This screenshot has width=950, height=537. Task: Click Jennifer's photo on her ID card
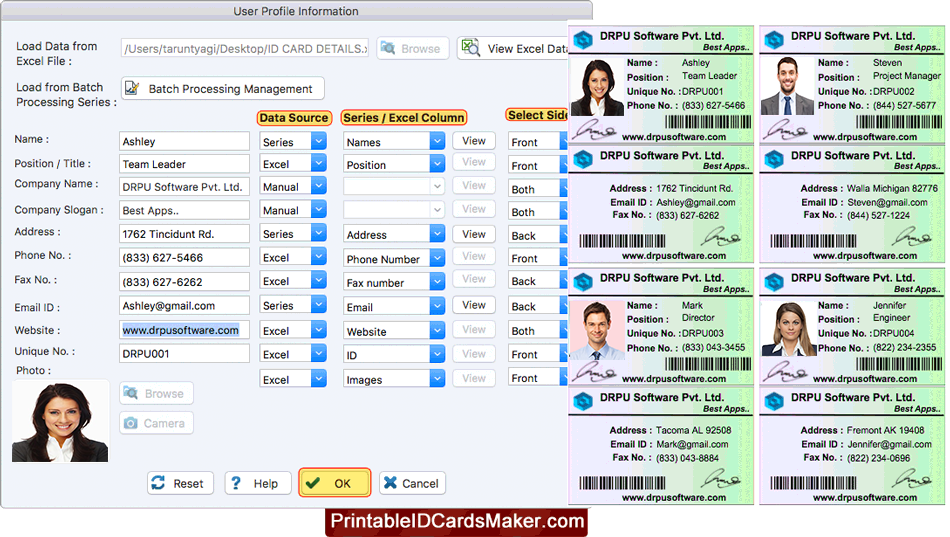point(788,329)
